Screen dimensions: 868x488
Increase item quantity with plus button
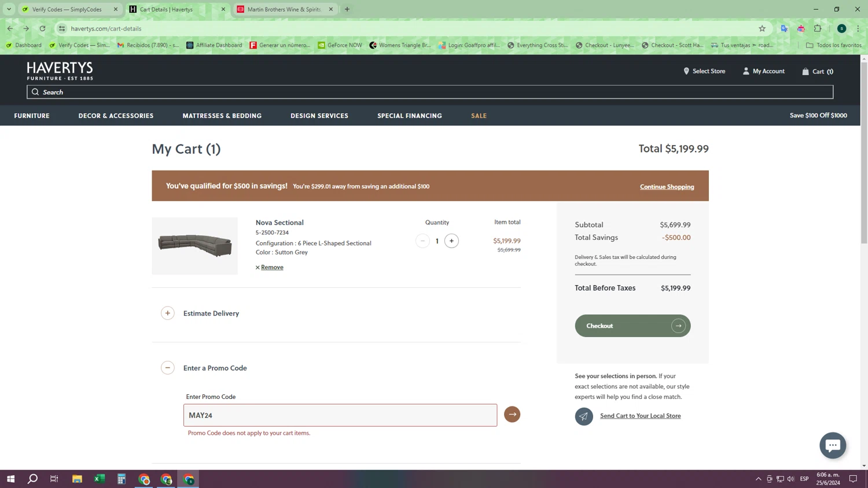[x=451, y=241]
